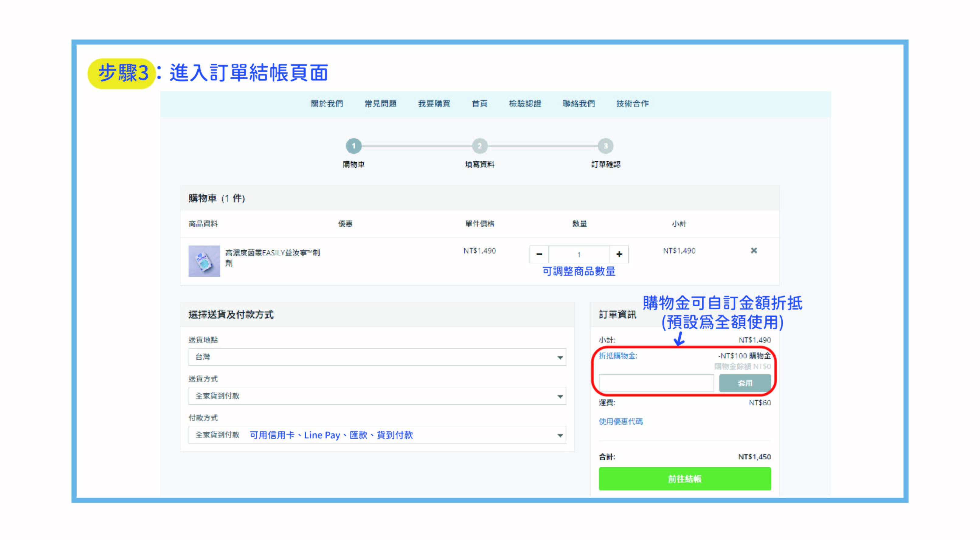Click 聯絡我們 in top menu
The height and width of the screenshot is (540, 980).
pos(579,103)
